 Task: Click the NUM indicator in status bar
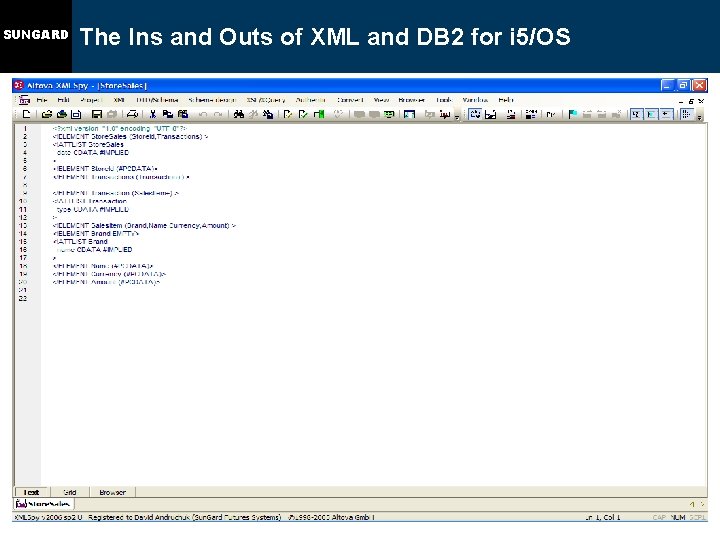pos(677,517)
